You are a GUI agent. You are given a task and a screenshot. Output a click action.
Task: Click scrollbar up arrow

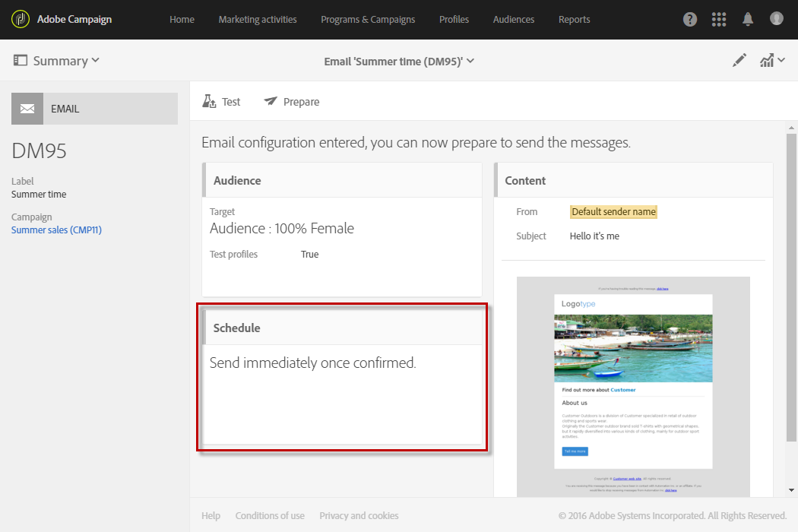pos(791,128)
